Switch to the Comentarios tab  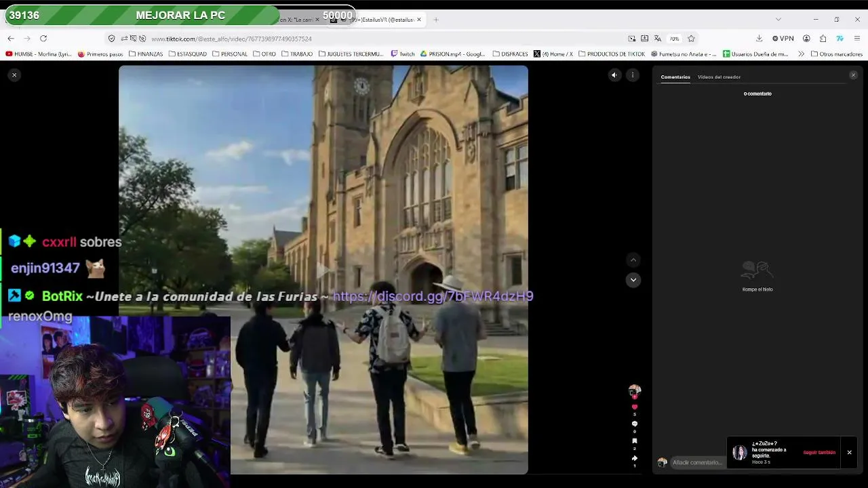coord(675,77)
